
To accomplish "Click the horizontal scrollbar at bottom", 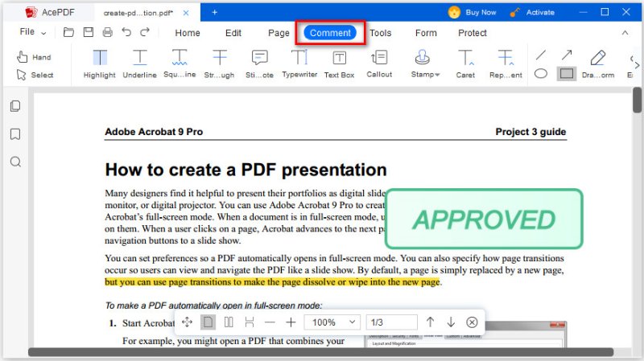I will click(x=320, y=352).
